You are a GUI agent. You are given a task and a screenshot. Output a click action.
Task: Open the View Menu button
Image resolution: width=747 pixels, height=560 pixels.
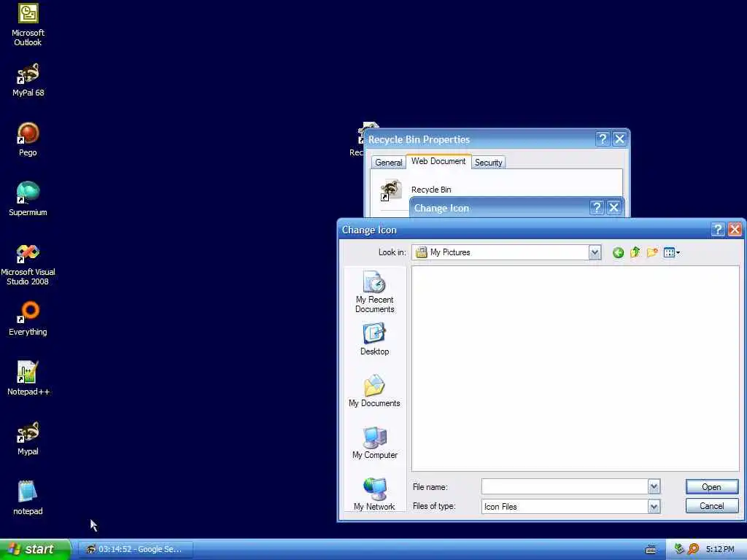tap(672, 252)
